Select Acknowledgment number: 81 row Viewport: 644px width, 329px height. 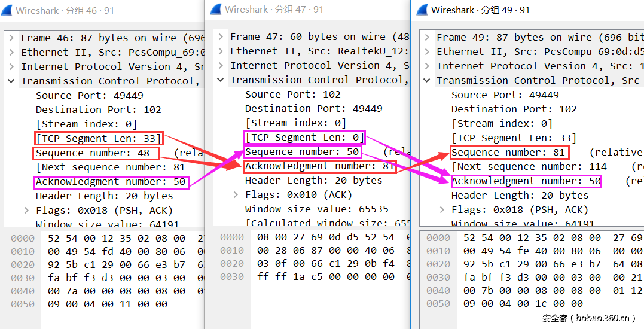(x=320, y=166)
